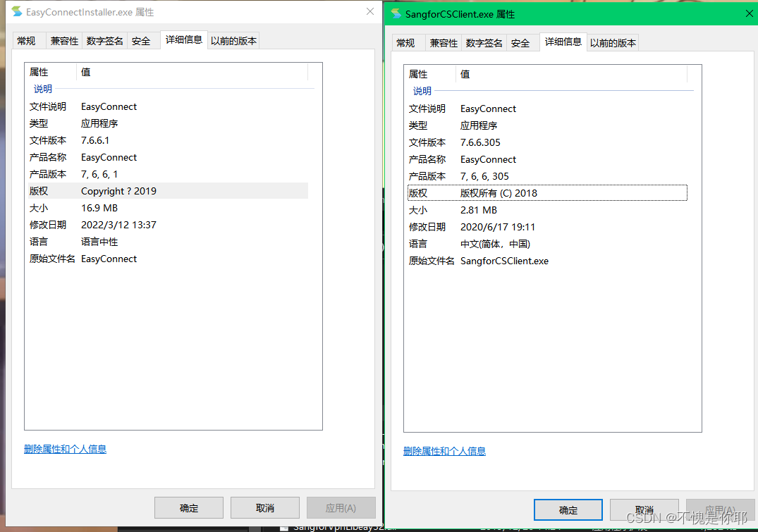Click 值 column header in EasyConnectInstaller list
The image size is (758, 532).
192,72
